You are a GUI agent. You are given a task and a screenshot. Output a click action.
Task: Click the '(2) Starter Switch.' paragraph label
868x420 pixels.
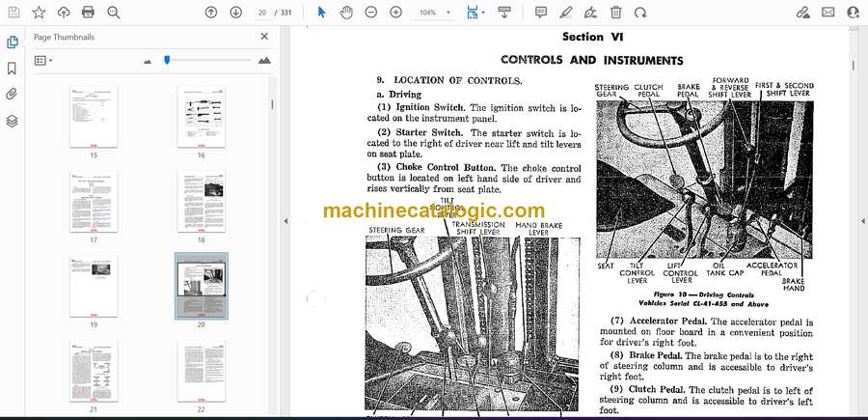421,133
